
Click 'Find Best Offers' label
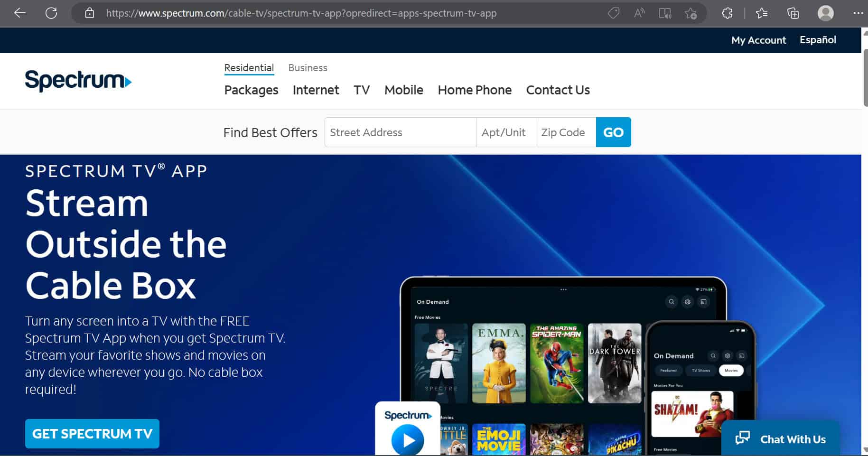click(x=270, y=132)
